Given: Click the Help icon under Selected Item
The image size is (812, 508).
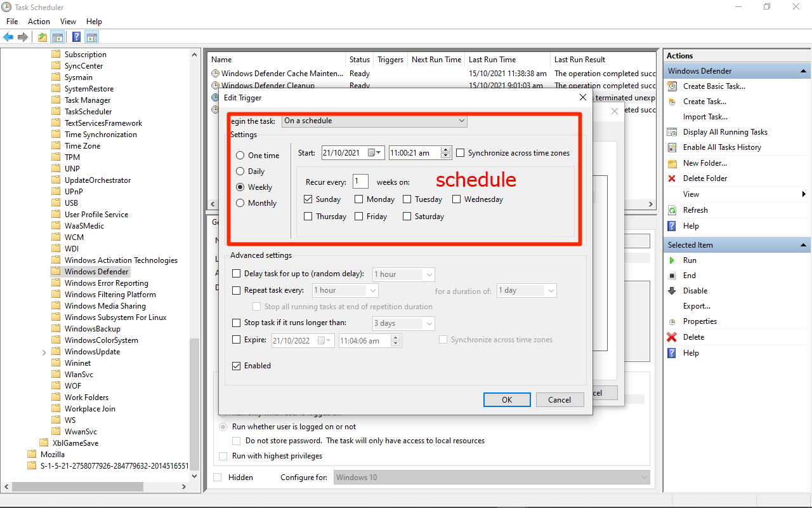Looking at the screenshot, I should (x=672, y=353).
